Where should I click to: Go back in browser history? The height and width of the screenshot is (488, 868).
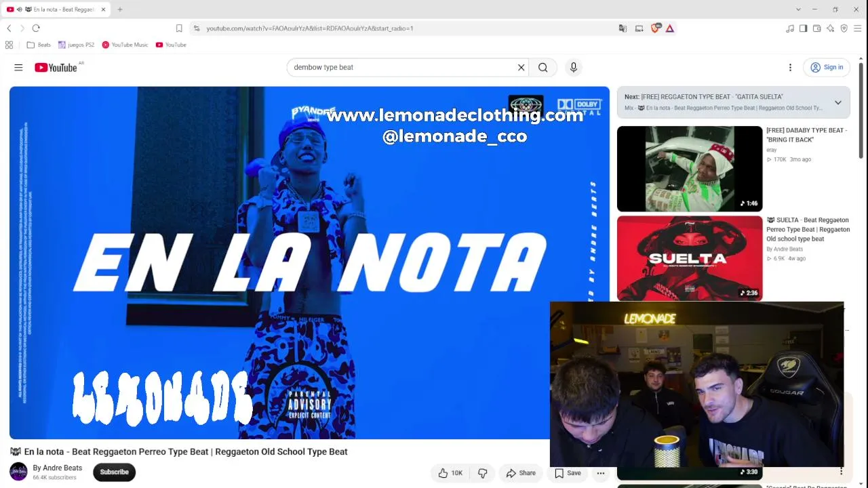[x=9, y=28]
